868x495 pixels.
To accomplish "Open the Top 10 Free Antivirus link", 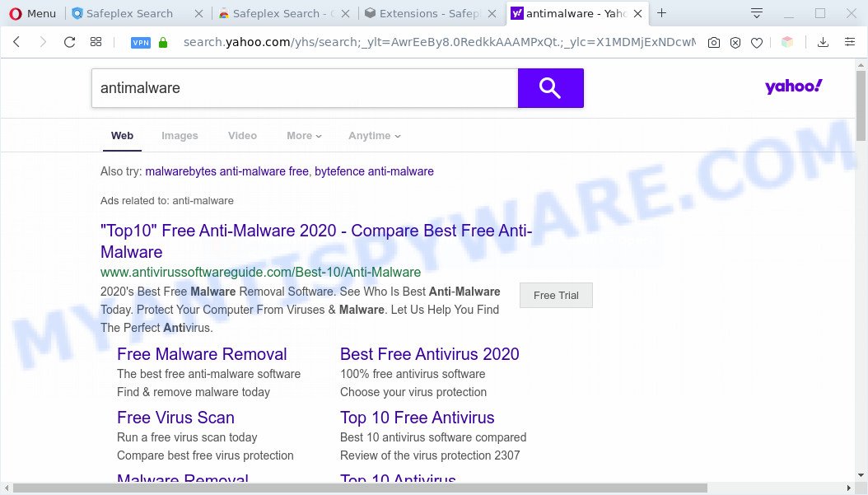I will 418,418.
